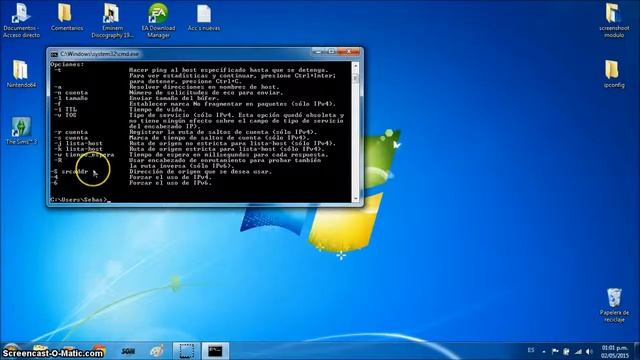Click the '-v TOS' option text
Viewport: 640px width, 360px height.
tap(65, 115)
